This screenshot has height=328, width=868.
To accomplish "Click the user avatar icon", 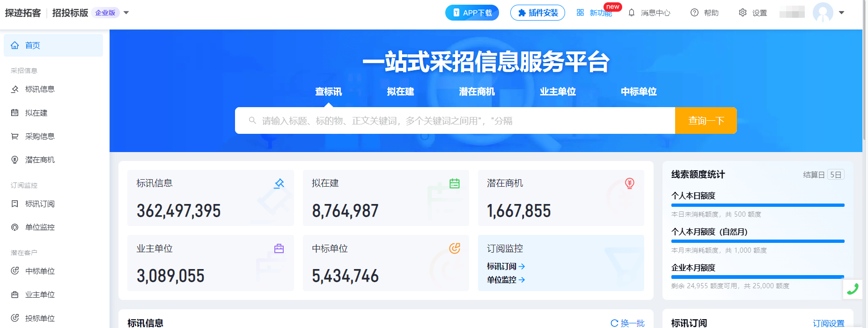I will click(x=823, y=13).
